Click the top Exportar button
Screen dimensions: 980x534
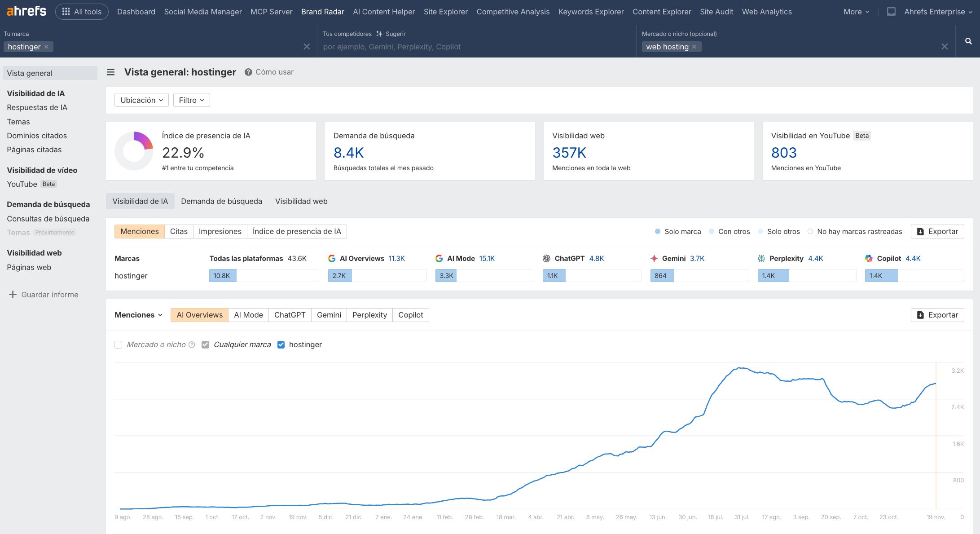937,231
